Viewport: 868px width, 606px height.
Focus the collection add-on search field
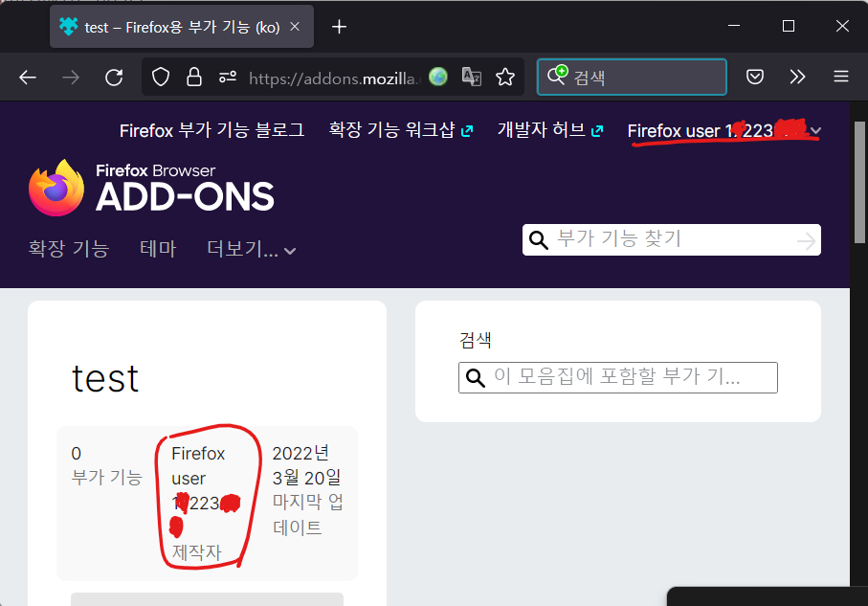click(618, 378)
